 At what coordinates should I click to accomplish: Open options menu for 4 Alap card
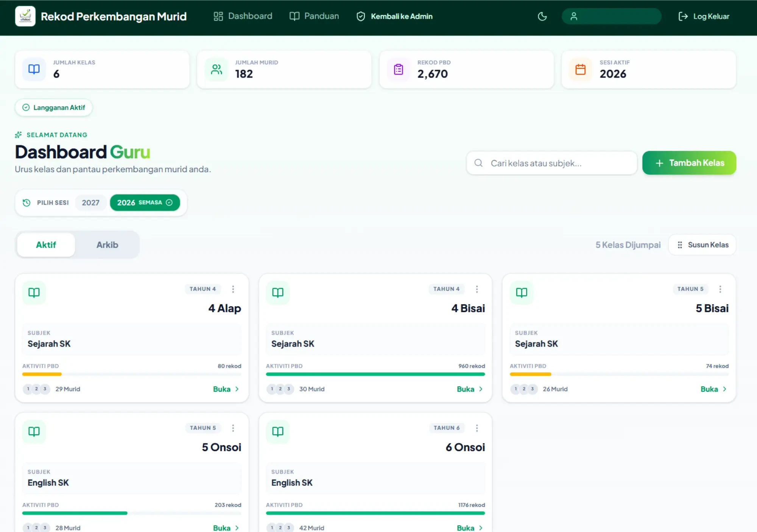(233, 289)
